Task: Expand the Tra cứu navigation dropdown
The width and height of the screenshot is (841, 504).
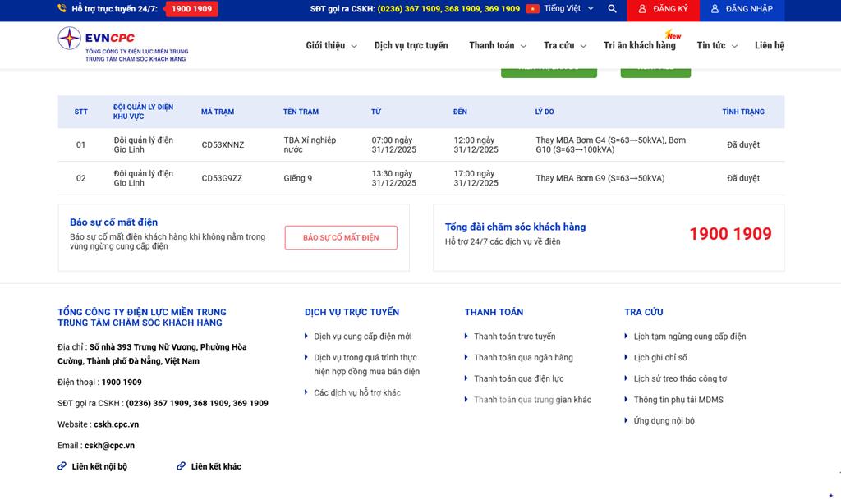Action: (564, 46)
